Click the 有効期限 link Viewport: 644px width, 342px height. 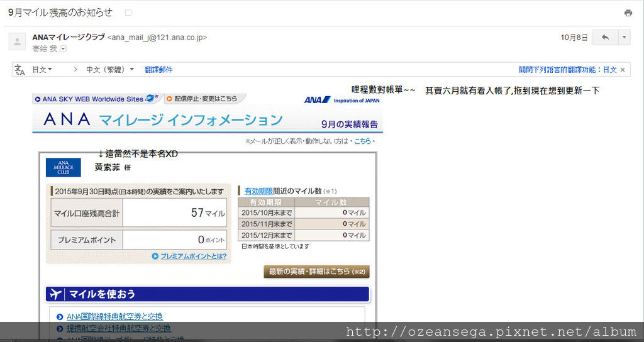point(258,191)
